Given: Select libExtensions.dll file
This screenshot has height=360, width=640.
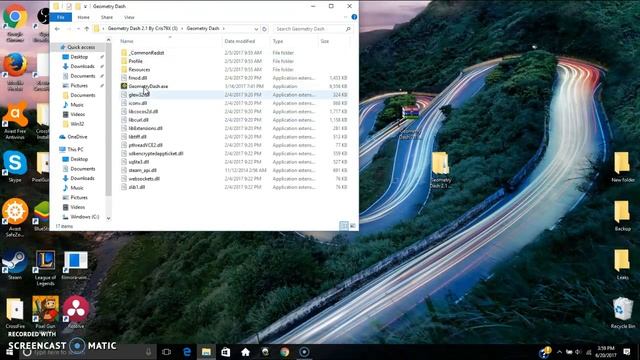Looking at the screenshot, I should pyautogui.click(x=145, y=128).
